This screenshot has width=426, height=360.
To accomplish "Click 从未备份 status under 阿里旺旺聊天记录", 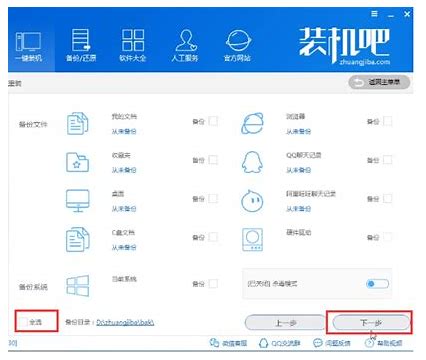I will (298, 209).
